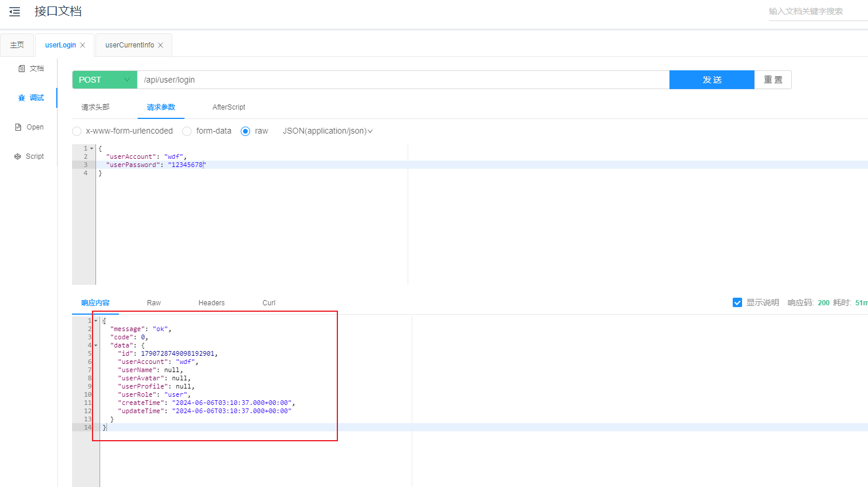
Task: Open the POST method dropdown
Action: pos(104,80)
